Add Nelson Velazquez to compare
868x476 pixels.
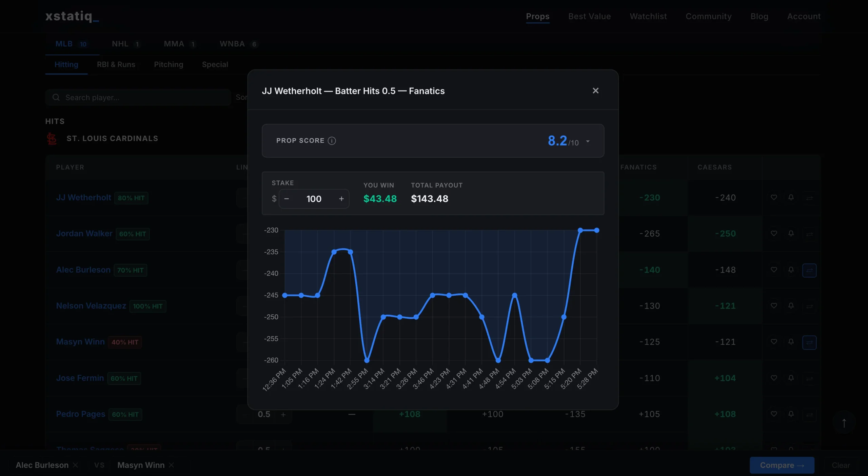click(x=809, y=306)
